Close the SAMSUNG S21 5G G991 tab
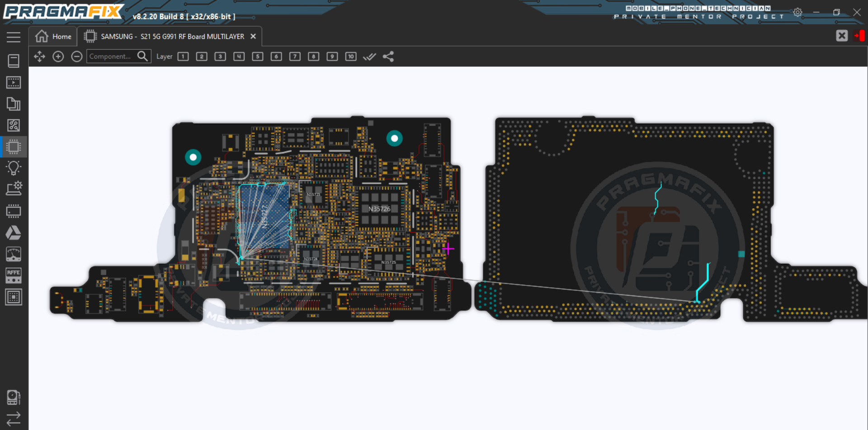 [x=253, y=36]
